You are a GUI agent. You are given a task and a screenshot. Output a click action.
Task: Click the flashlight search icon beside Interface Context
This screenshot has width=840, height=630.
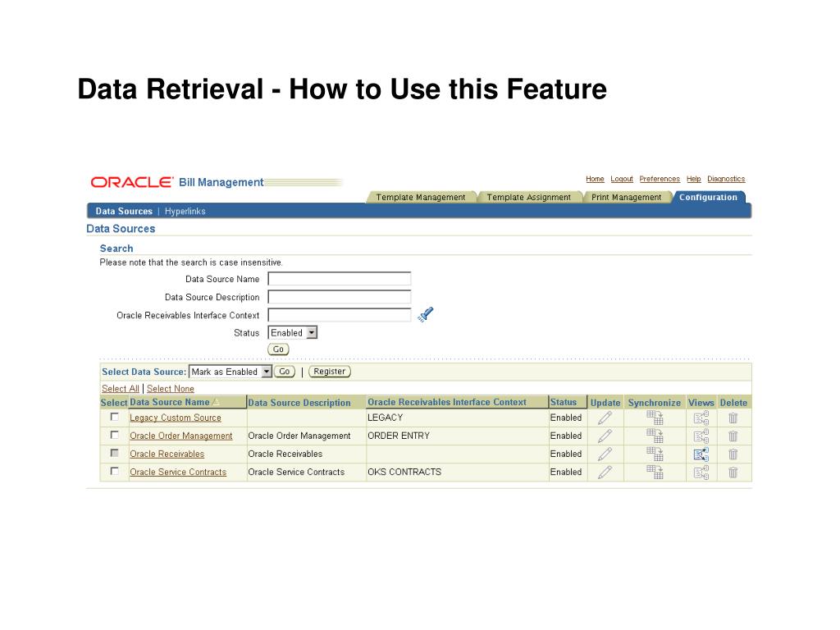pos(426,314)
